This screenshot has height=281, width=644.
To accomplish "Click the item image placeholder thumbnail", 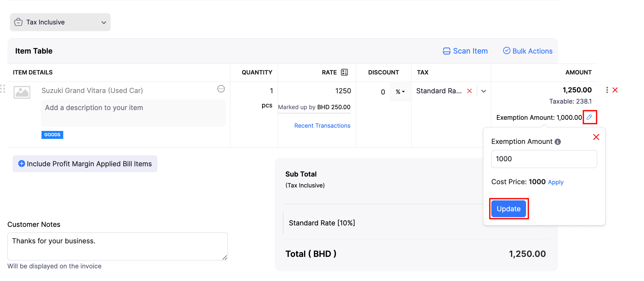I will coord(22,92).
